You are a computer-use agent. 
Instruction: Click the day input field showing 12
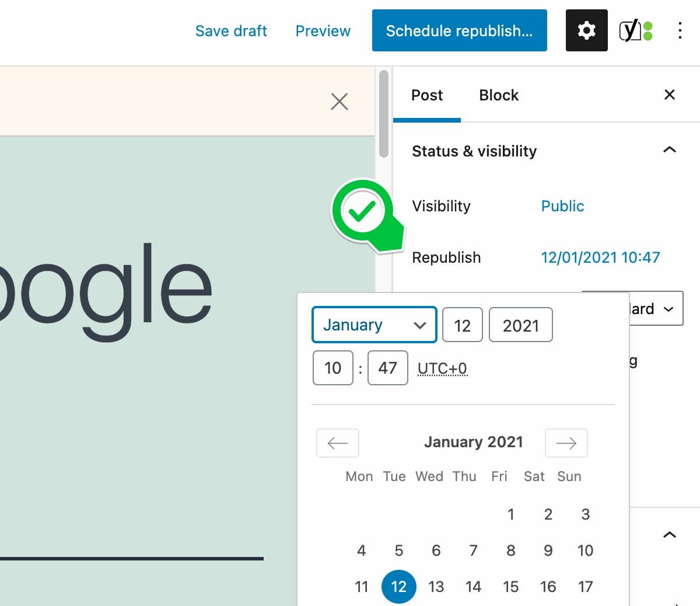click(462, 325)
